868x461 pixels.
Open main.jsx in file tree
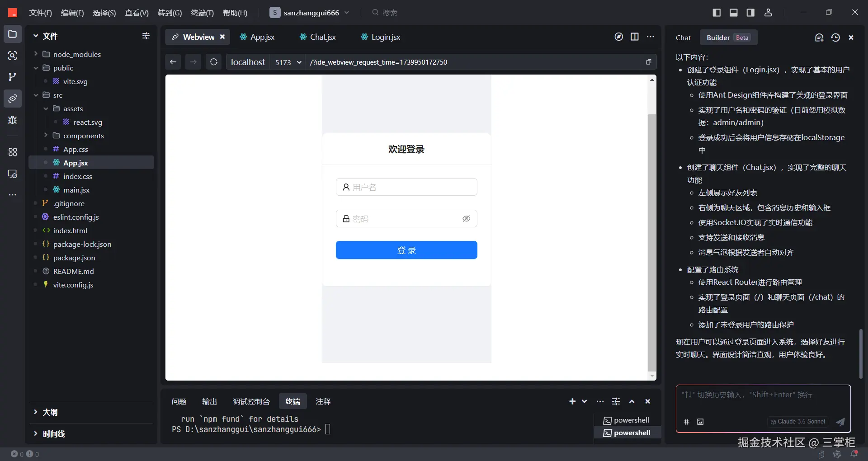(76, 190)
